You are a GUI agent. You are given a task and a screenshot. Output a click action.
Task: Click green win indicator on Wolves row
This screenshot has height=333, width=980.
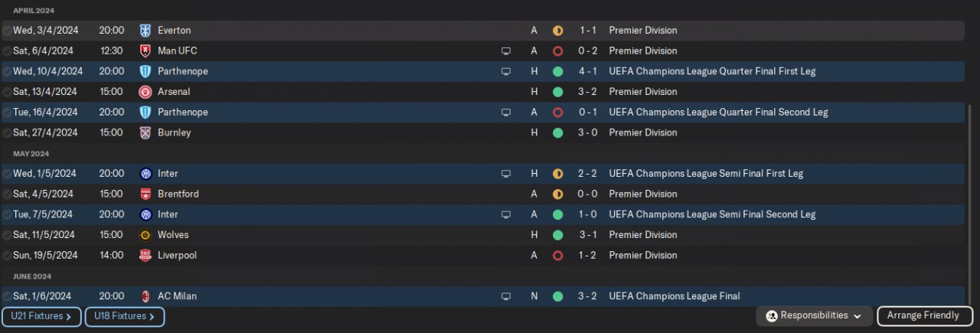[x=557, y=235]
